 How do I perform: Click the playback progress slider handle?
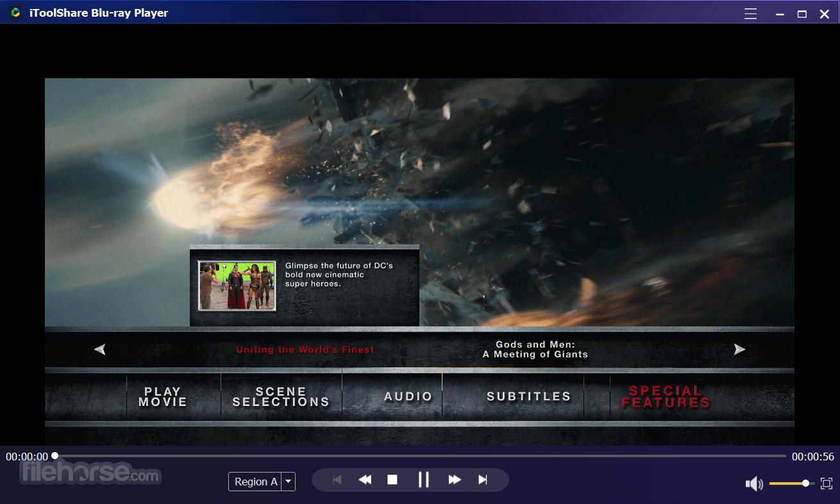(x=55, y=456)
